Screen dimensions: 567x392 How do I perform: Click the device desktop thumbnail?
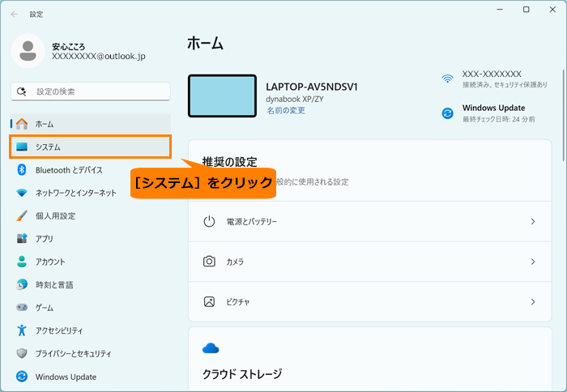click(222, 96)
